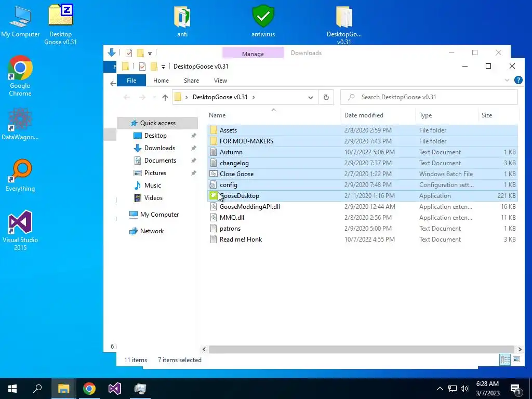Open Videos in the navigation pane
532x399 pixels.
153,198
